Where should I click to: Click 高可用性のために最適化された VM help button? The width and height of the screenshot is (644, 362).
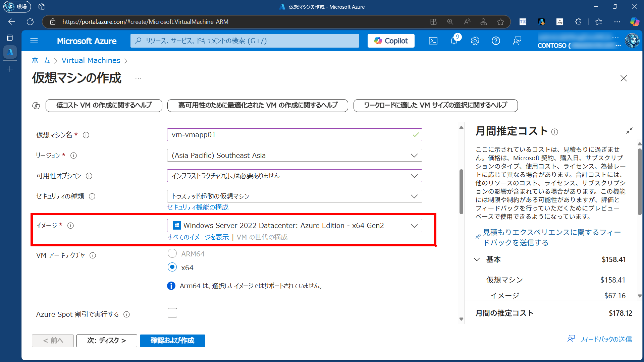tap(258, 105)
